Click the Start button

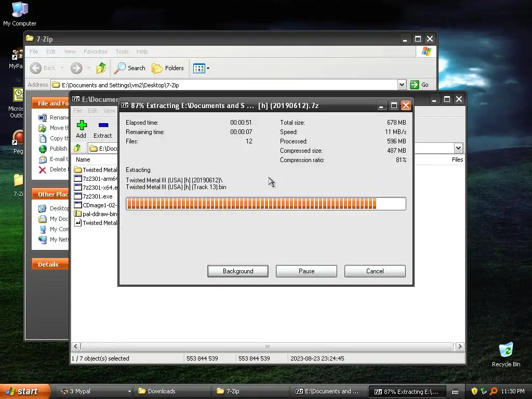pyautogui.click(x=25, y=391)
